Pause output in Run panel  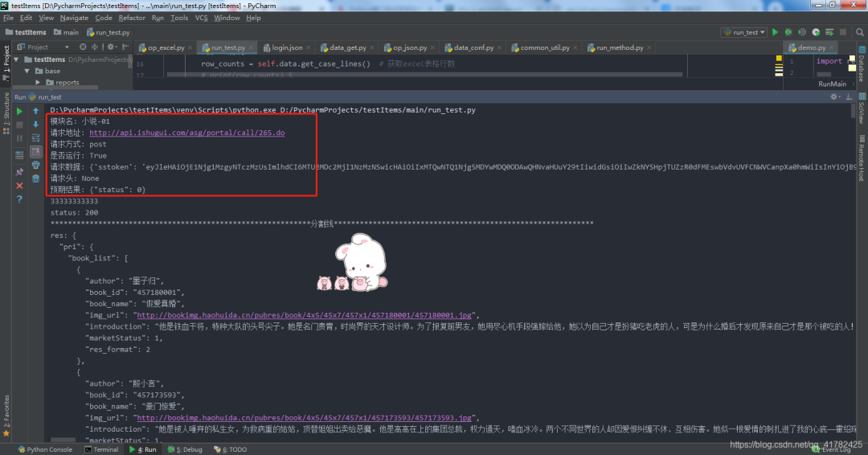coord(19,138)
